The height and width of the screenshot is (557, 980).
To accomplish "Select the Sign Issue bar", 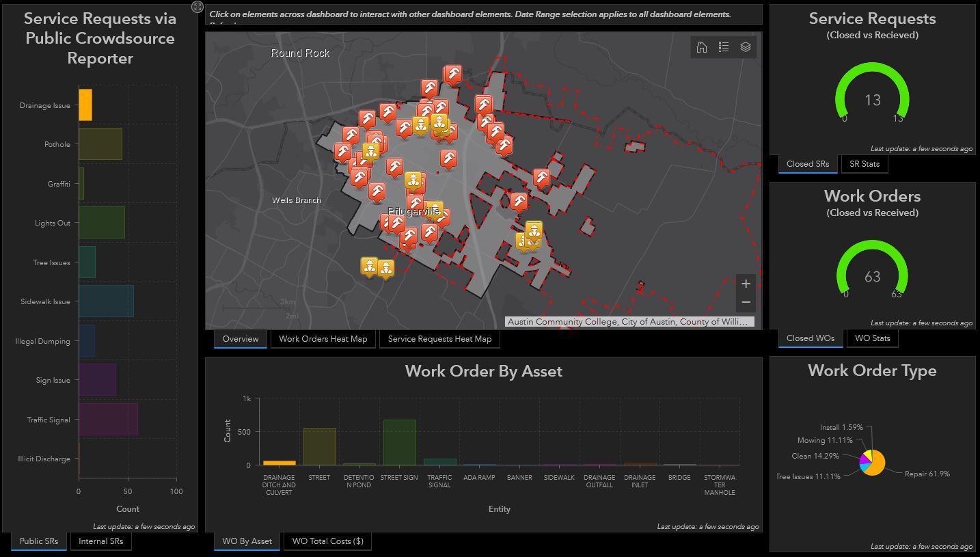I will (x=97, y=380).
